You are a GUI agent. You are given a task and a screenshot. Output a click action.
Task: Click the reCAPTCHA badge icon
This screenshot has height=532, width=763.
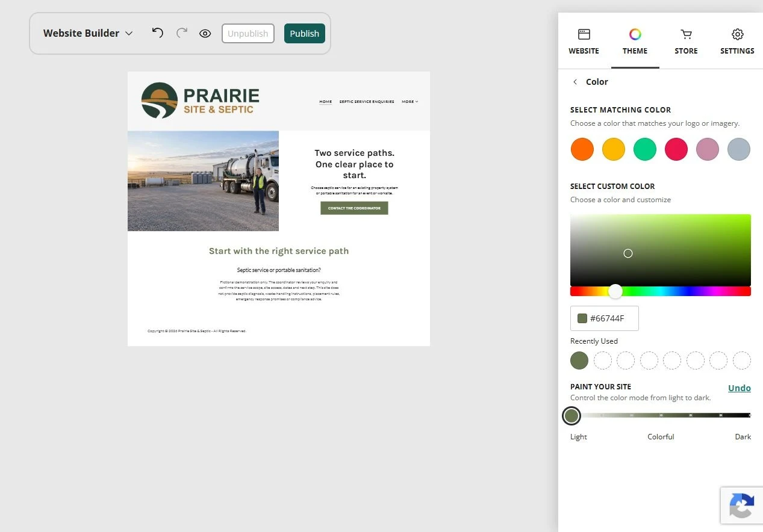point(742,506)
